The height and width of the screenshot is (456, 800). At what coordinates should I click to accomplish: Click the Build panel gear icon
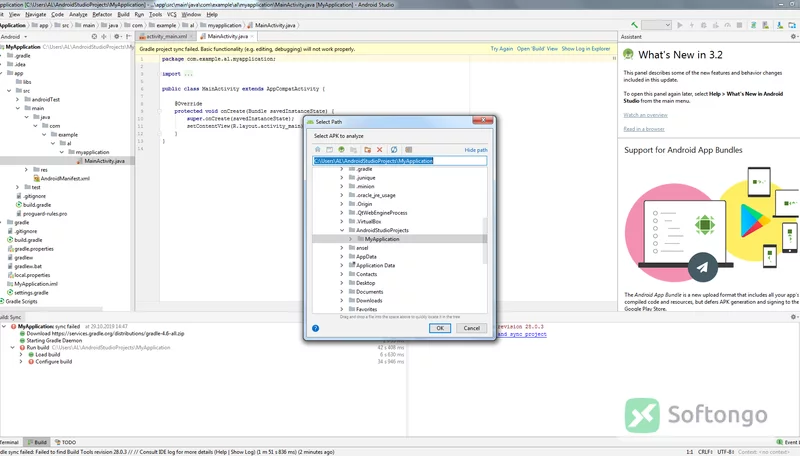793,317
